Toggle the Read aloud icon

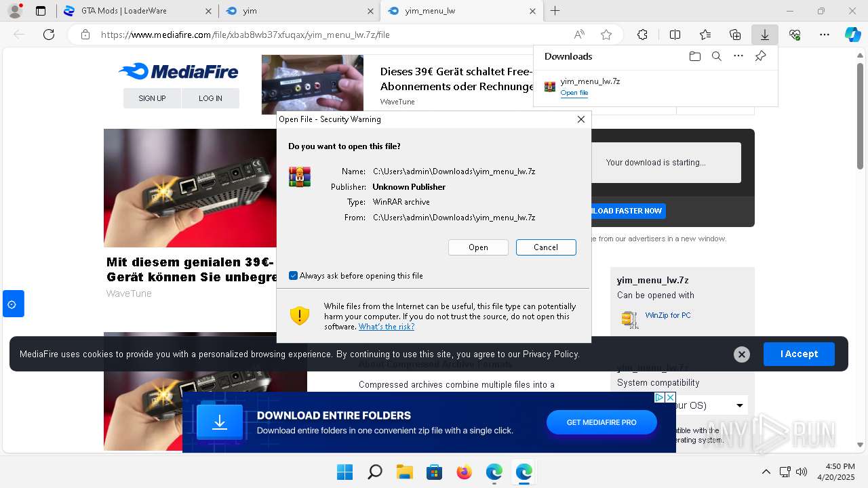pyautogui.click(x=579, y=35)
